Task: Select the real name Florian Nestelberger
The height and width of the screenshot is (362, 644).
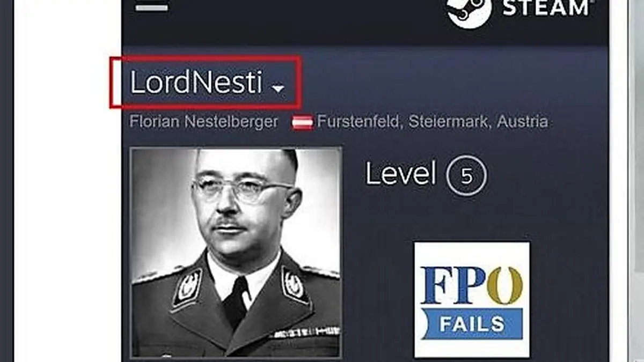Action: 204,122
